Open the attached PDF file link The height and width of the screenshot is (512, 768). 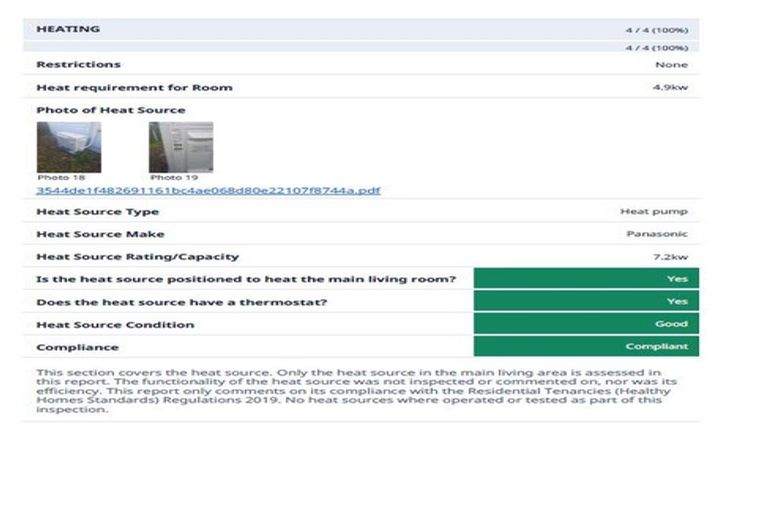click(x=208, y=191)
